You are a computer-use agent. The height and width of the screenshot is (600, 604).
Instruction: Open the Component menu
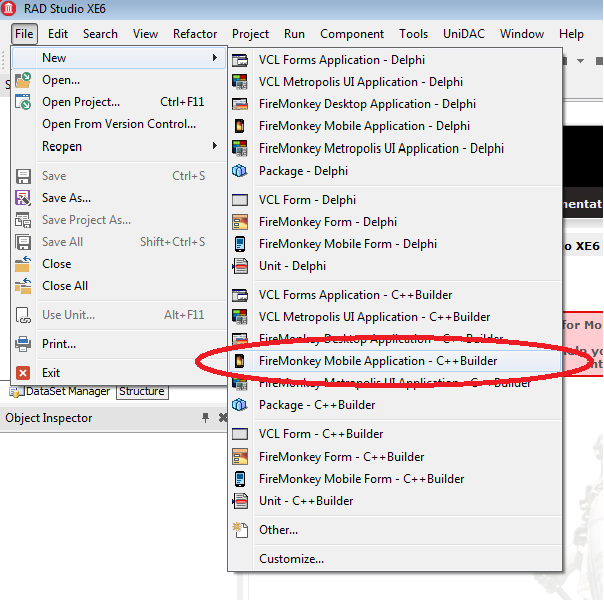[x=352, y=34]
